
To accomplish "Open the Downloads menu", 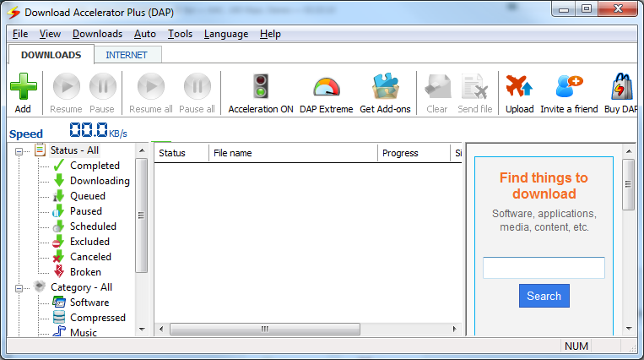I will [x=97, y=34].
